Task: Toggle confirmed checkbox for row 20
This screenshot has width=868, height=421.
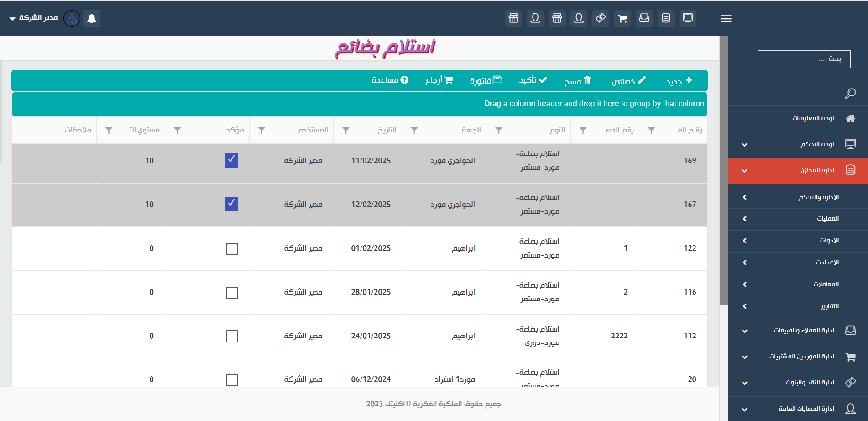Action: point(232,380)
